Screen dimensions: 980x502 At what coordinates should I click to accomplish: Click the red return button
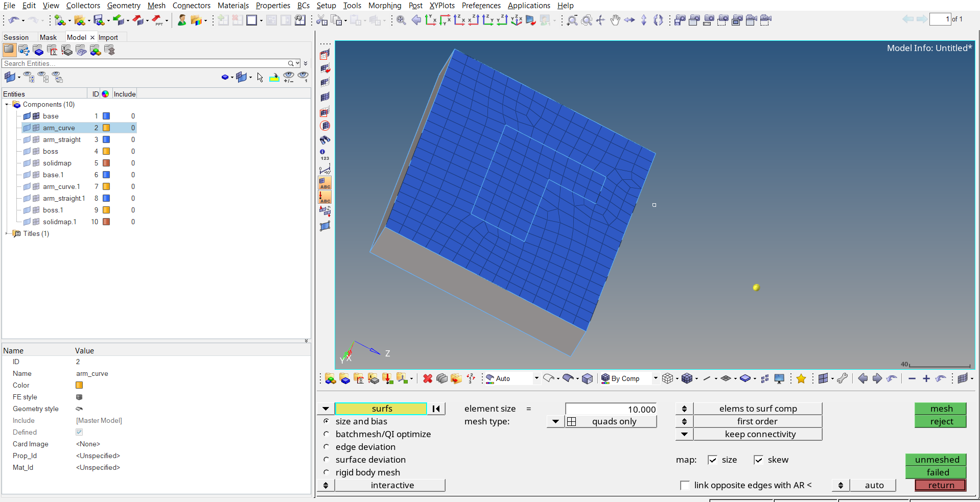coord(941,485)
